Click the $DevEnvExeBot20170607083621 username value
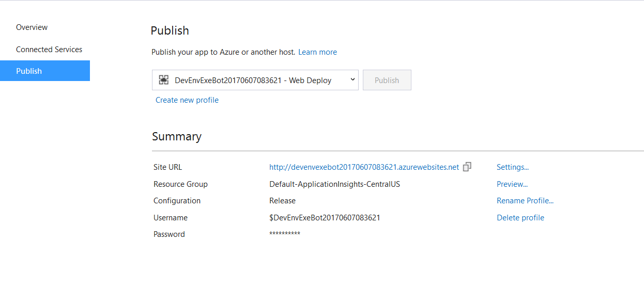The width and height of the screenshot is (644, 289). 325,218
